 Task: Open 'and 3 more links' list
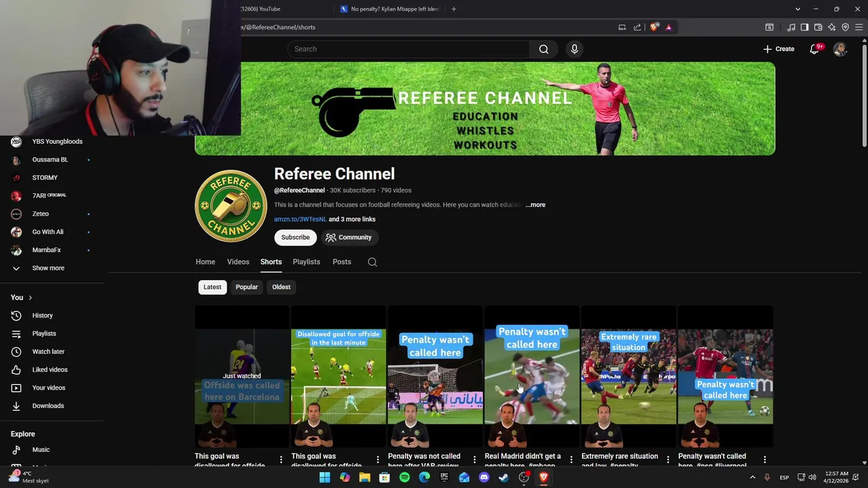pos(351,219)
